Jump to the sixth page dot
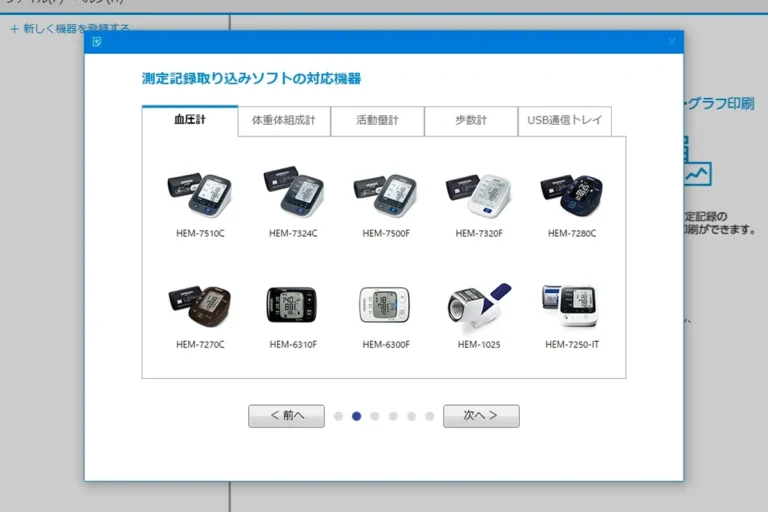The width and height of the screenshot is (768, 512). (430, 416)
